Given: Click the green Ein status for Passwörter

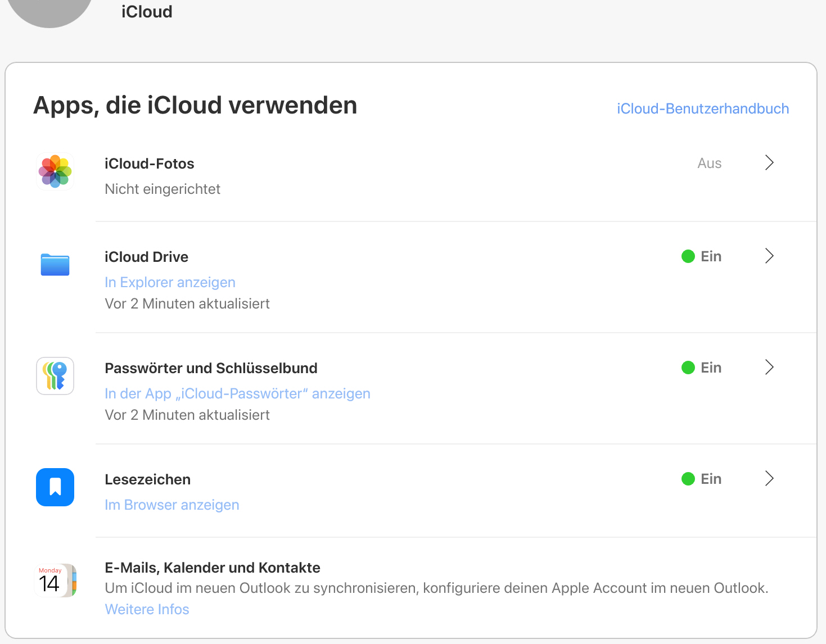Looking at the screenshot, I should pos(702,368).
